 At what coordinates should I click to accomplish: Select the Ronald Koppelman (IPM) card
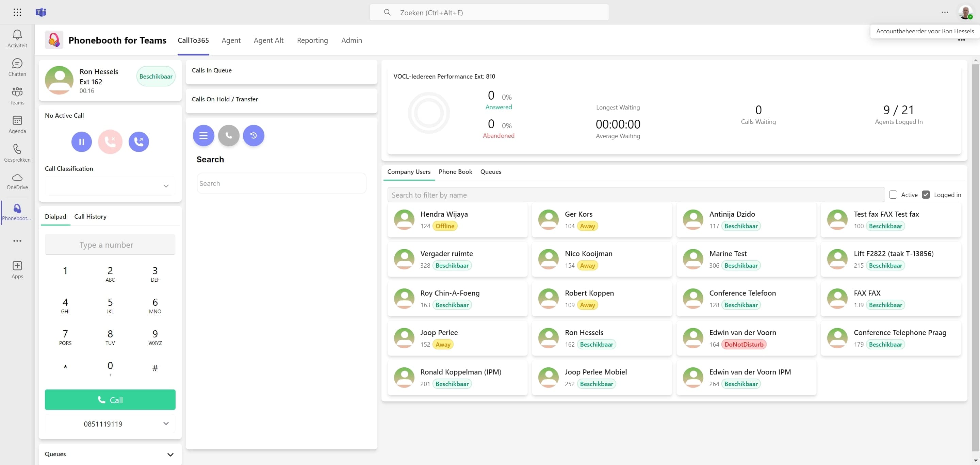pos(457,378)
